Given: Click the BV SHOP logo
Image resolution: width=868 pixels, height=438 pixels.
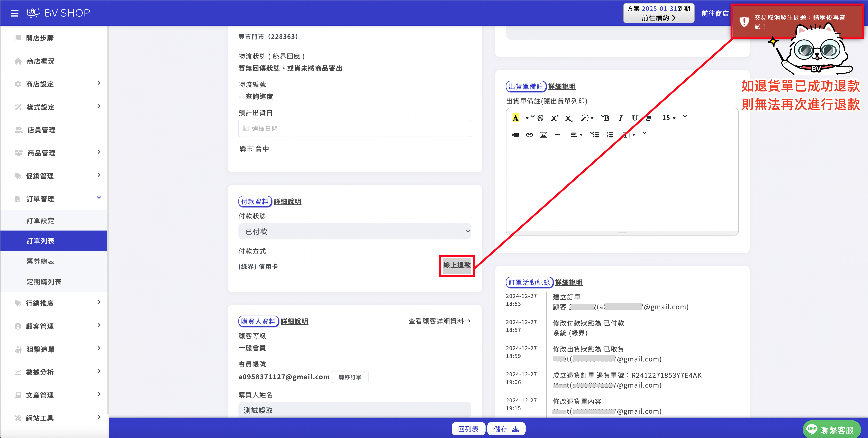Looking at the screenshot, I should coord(58,13).
